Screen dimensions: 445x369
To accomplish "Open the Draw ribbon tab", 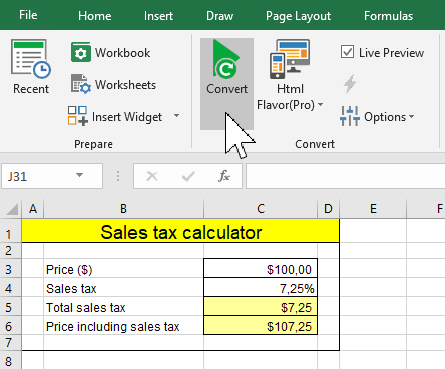I will click(219, 16).
